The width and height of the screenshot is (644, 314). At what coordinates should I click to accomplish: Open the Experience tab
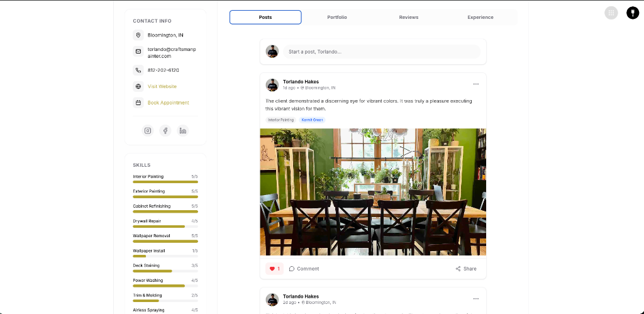(x=480, y=18)
